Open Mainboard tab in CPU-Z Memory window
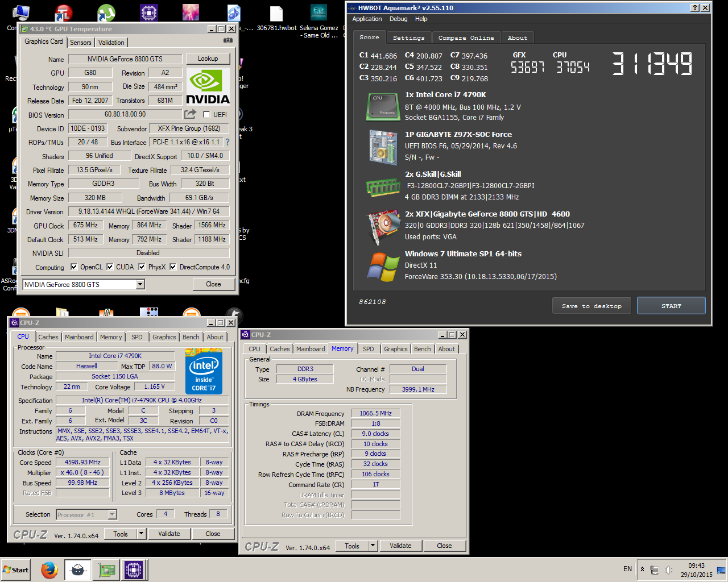Image resolution: width=728 pixels, height=582 pixels. tap(311, 349)
